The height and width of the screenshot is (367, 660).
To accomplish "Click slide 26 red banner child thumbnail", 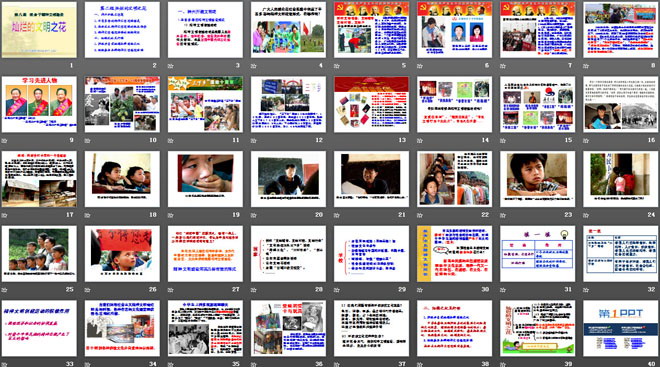I will click(122, 253).
